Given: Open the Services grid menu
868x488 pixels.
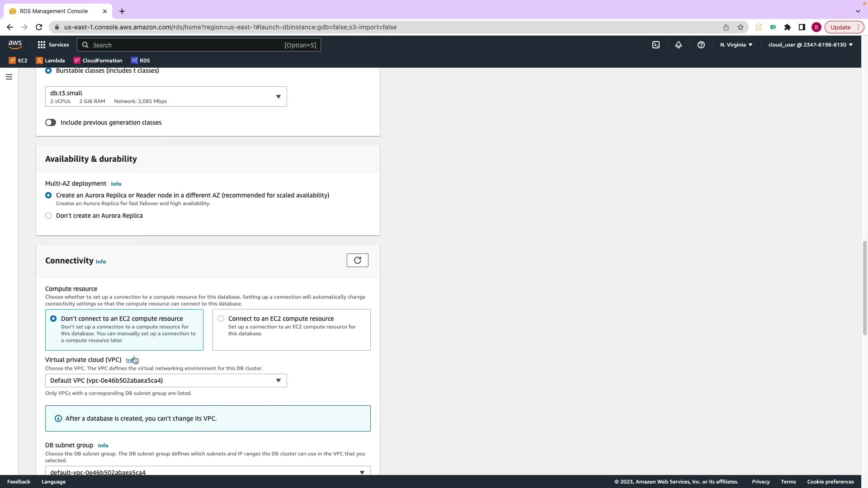Looking at the screenshot, I should (x=53, y=45).
